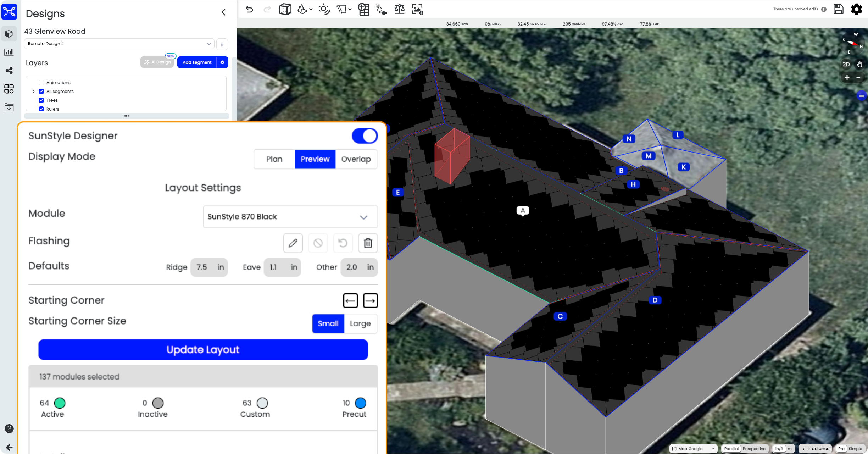The height and width of the screenshot is (454, 868).
Task: Select left arrow starting corner
Action: [x=350, y=301]
